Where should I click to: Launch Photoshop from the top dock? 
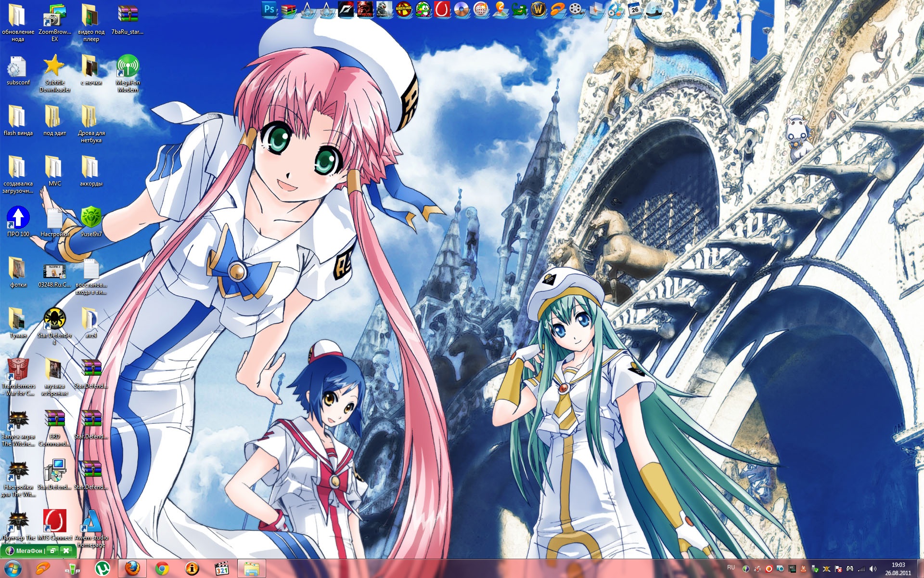(x=269, y=9)
